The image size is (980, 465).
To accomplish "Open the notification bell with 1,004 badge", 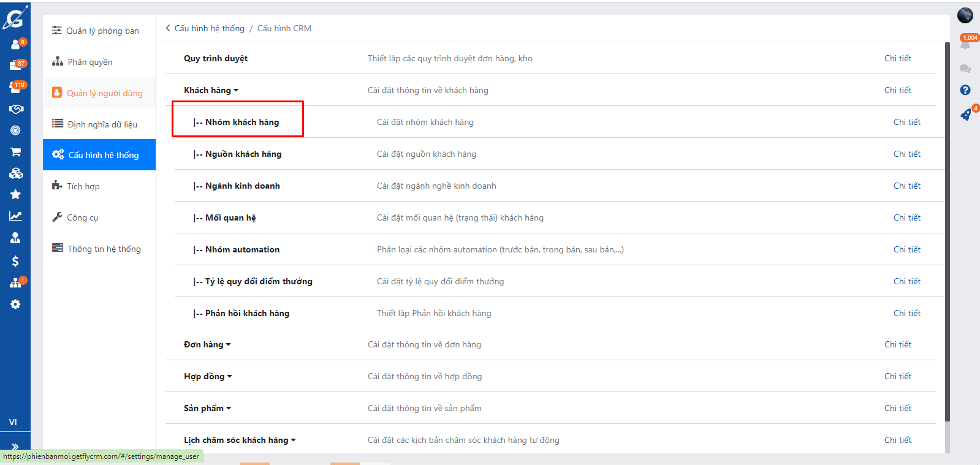I will click(965, 44).
